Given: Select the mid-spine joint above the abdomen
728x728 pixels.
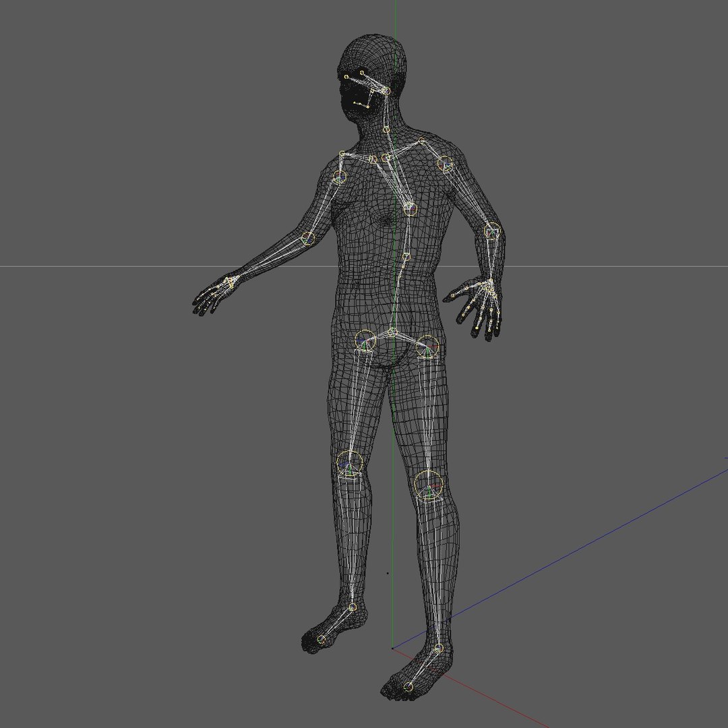Looking at the screenshot, I should point(405,256).
